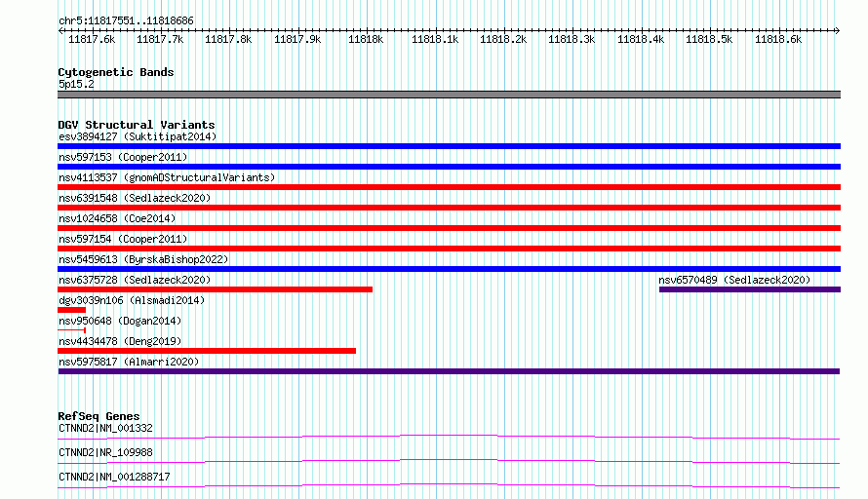Image resolution: width=868 pixels, height=499 pixels.
Task: Click the 11817.6k ruler tick label
Action: (x=92, y=40)
